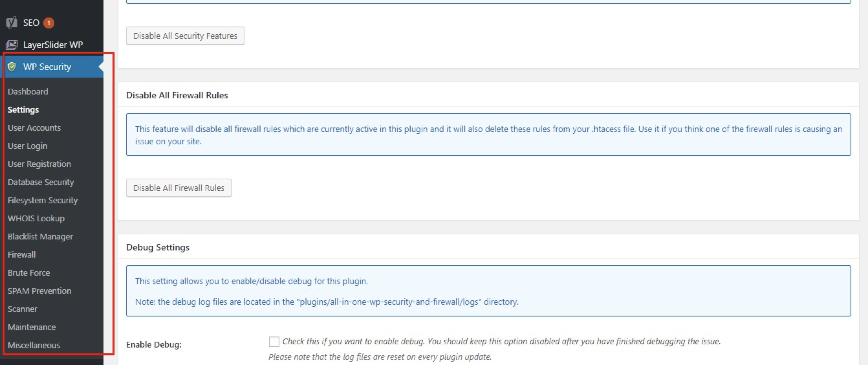Open the Scanner submenu
Image resolution: width=868 pixels, height=365 pixels.
(23, 309)
